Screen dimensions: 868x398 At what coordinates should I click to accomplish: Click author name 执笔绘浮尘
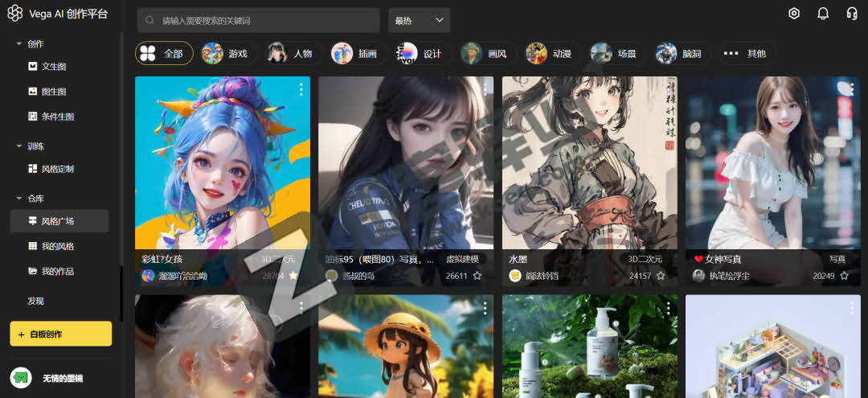[731, 276]
